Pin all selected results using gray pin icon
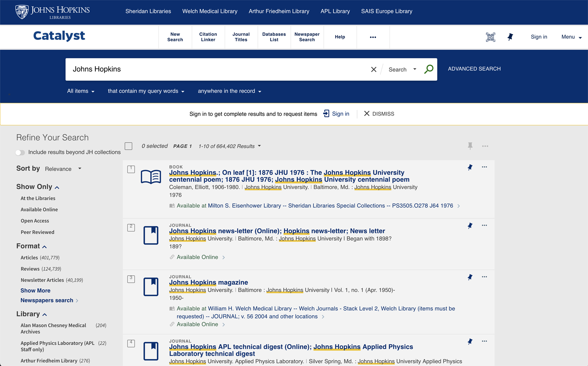This screenshot has height=366, width=588. (x=470, y=146)
